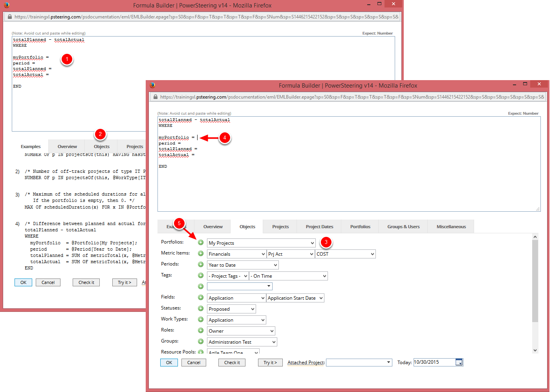553x392 pixels.
Task: Open the Year to Date period dropdown
Action: [x=243, y=265]
